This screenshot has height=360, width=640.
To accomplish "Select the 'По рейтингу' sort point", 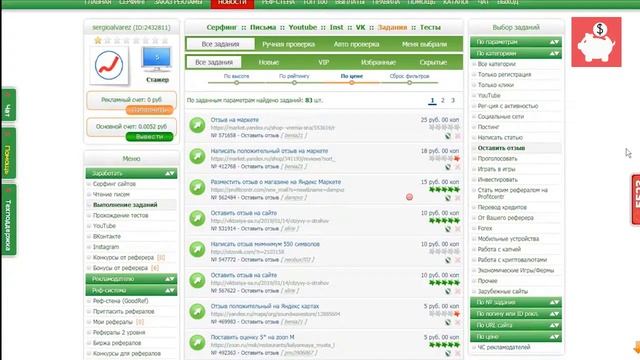I will point(294,82).
